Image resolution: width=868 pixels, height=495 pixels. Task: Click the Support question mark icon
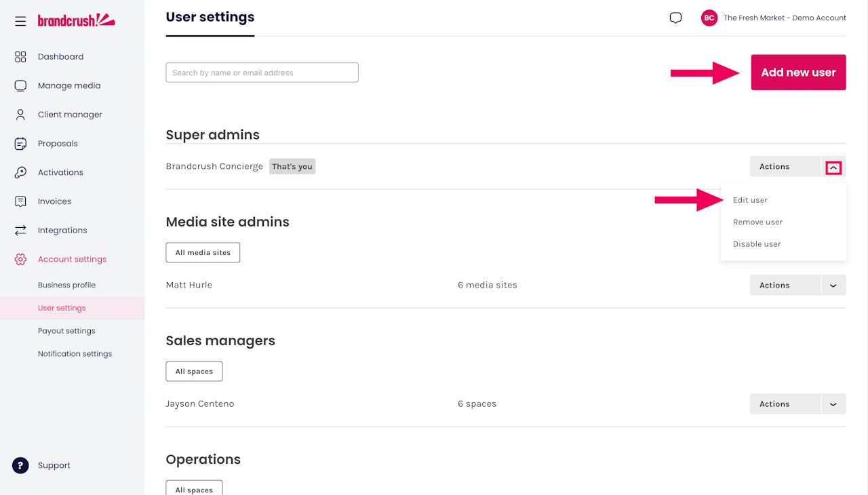point(20,465)
